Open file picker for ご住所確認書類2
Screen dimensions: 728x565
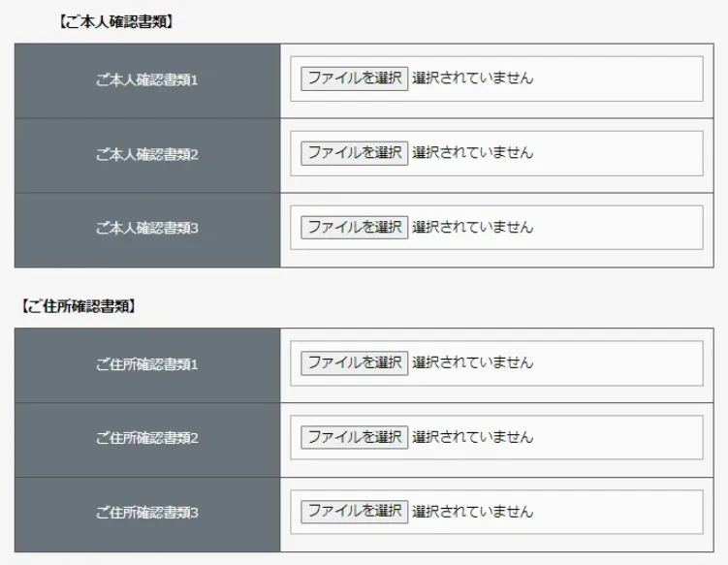point(354,437)
